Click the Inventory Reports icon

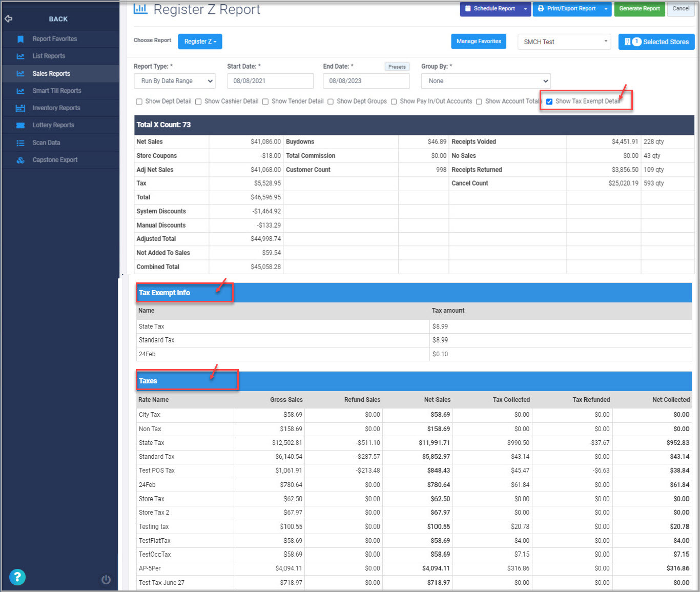[x=20, y=108]
